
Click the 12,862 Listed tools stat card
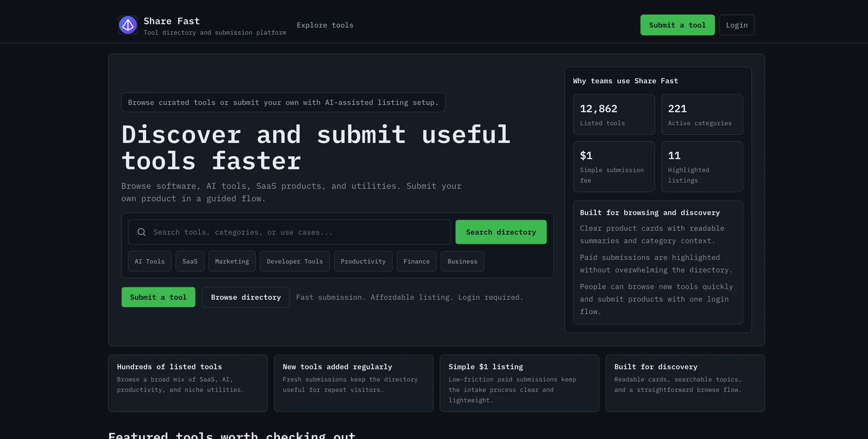(x=614, y=115)
